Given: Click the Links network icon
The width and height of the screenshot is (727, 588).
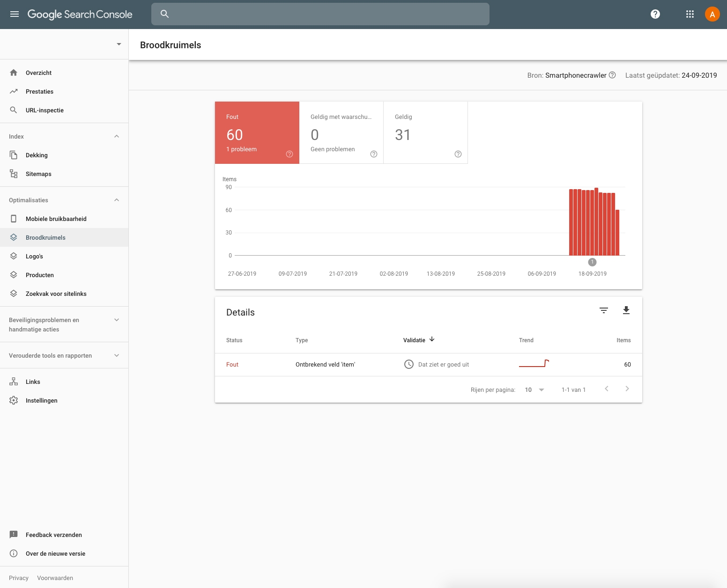Looking at the screenshot, I should point(14,382).
